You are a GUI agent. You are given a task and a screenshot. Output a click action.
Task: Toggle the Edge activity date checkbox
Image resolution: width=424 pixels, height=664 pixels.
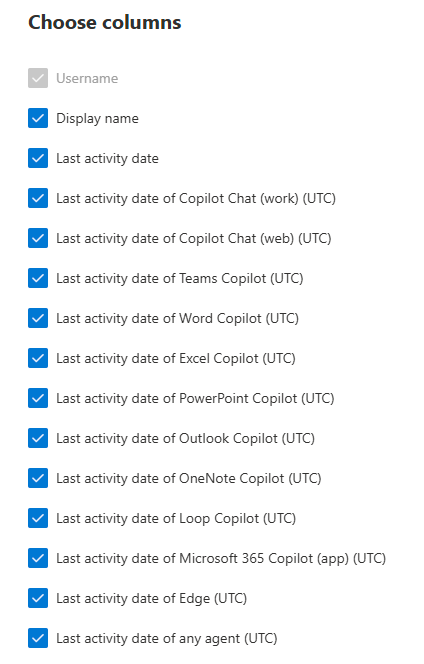point(38,598)
